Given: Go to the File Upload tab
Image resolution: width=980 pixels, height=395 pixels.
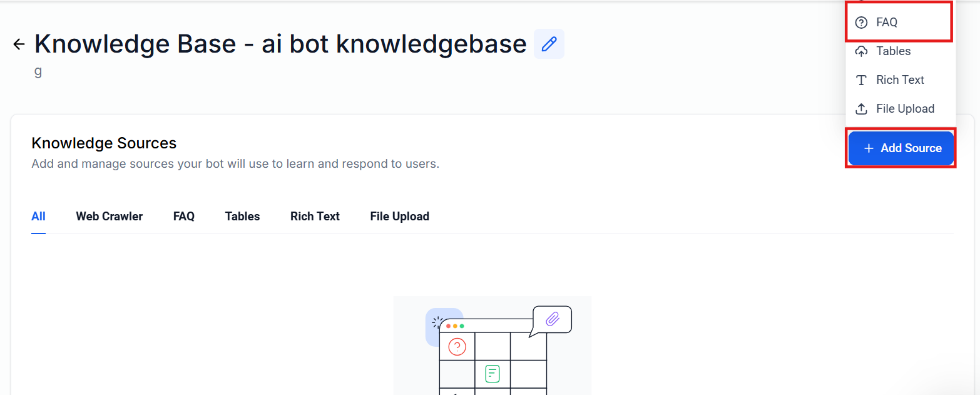Looking at the screenshot, I should coord(399,217).
